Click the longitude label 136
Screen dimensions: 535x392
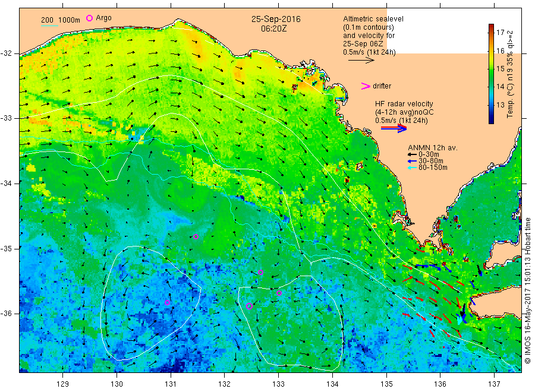440,384
